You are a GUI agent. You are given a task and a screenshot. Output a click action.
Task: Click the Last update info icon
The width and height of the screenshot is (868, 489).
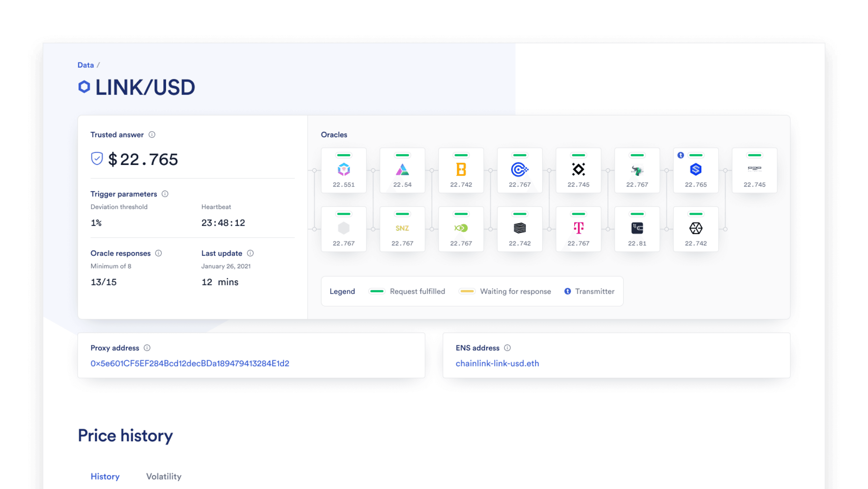(250, 253)
